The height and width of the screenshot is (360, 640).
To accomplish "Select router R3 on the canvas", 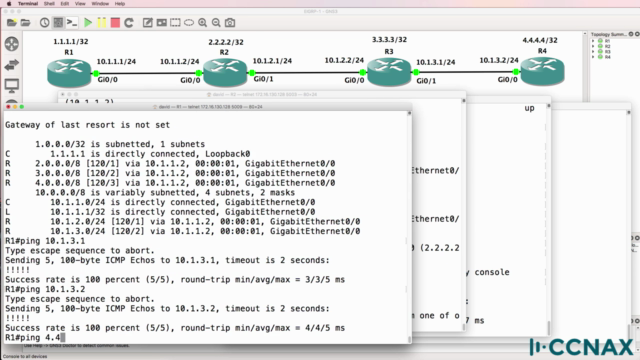I will point(389,72).
